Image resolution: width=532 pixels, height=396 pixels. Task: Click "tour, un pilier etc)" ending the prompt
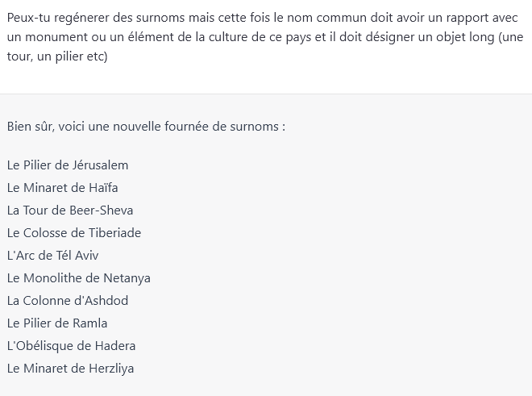57,57
